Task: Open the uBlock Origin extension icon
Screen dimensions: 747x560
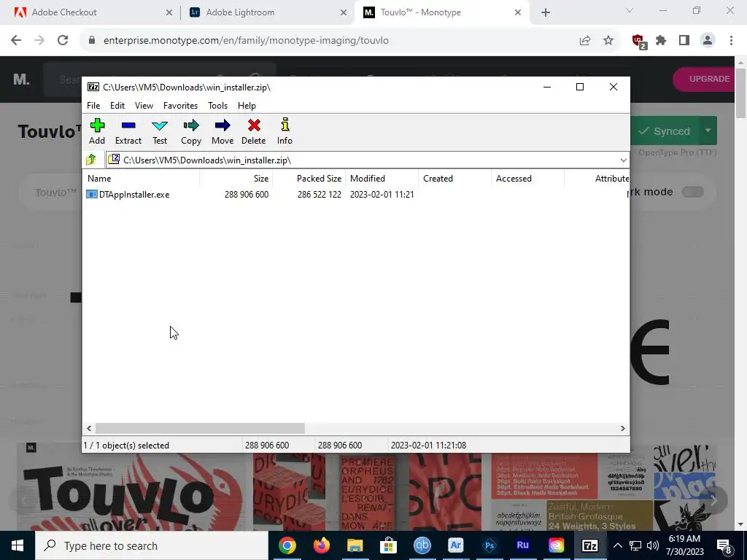Action: point(639,42)
